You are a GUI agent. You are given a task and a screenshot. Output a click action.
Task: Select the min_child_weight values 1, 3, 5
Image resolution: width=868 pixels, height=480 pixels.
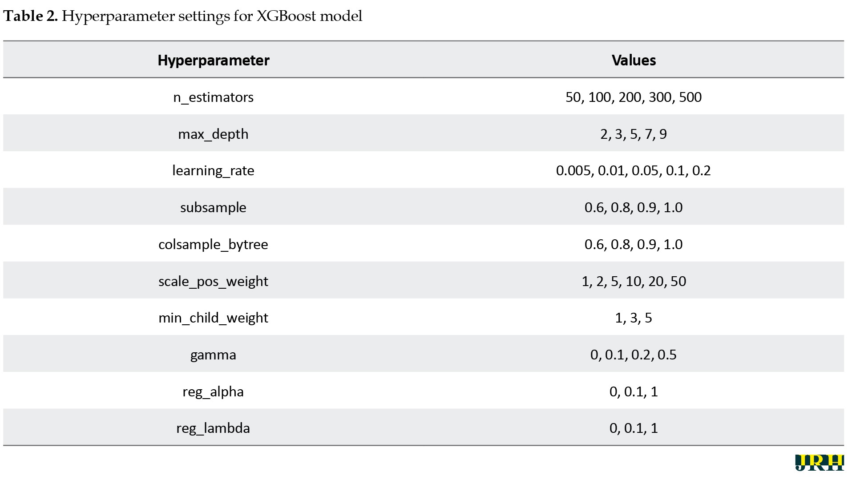pos(633,318)
